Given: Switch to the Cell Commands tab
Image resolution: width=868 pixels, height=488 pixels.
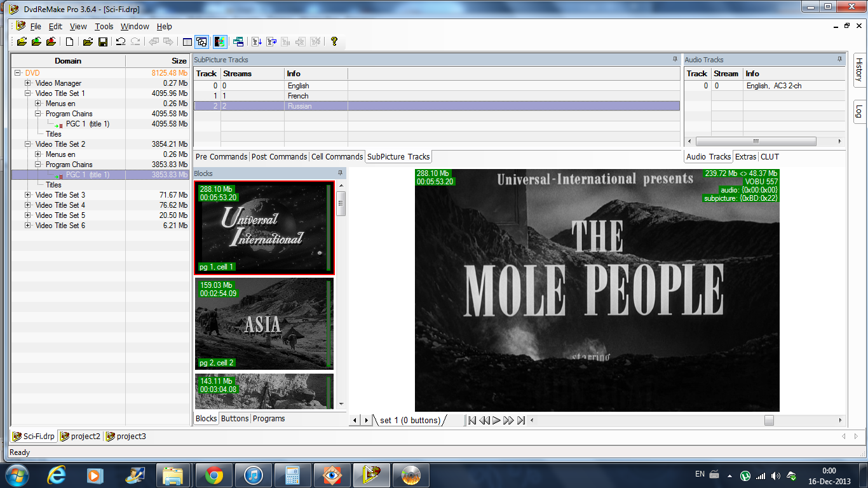Looking at the screenshot, I should (337, 157).
